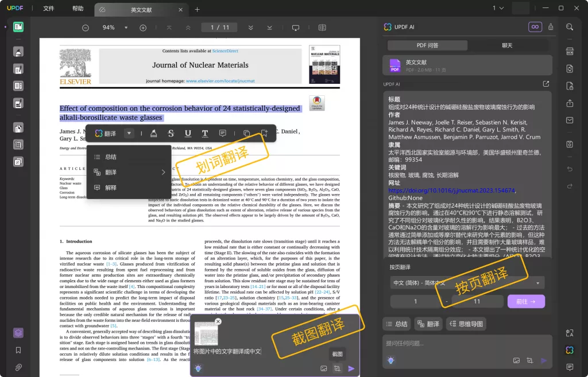Go to the first page arrow
Viewport: 588px width, 377px height.
[x=169, y=28]
